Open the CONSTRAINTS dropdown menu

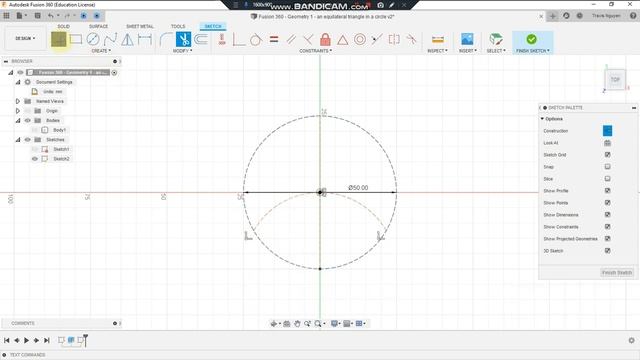pyautogui.click(x=316, y=51)
